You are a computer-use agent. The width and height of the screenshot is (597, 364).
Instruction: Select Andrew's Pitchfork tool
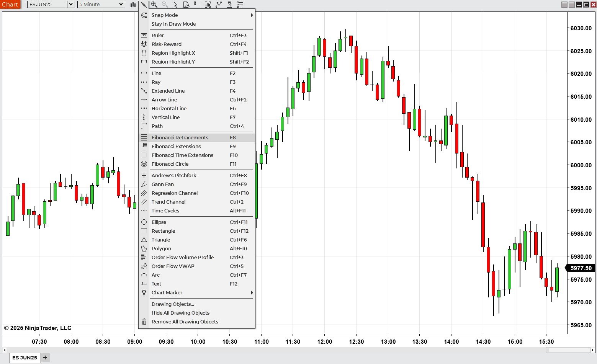pos(197,175)
